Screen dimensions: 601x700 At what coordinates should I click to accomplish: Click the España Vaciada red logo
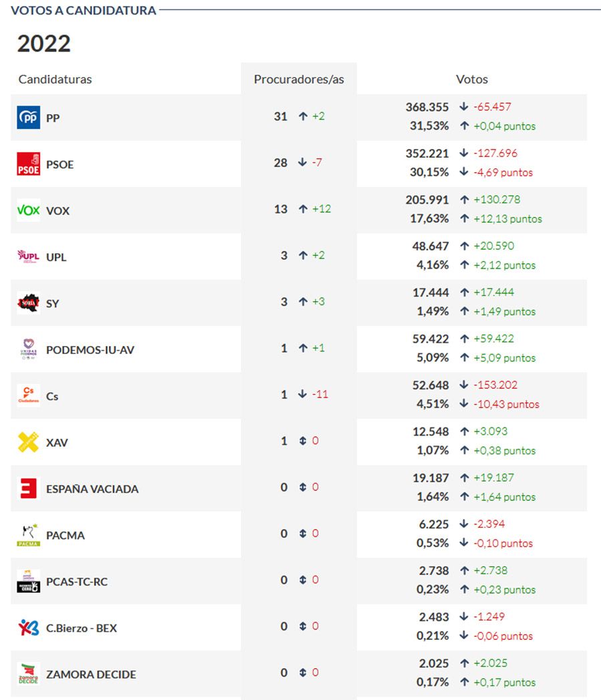[29, 488]
